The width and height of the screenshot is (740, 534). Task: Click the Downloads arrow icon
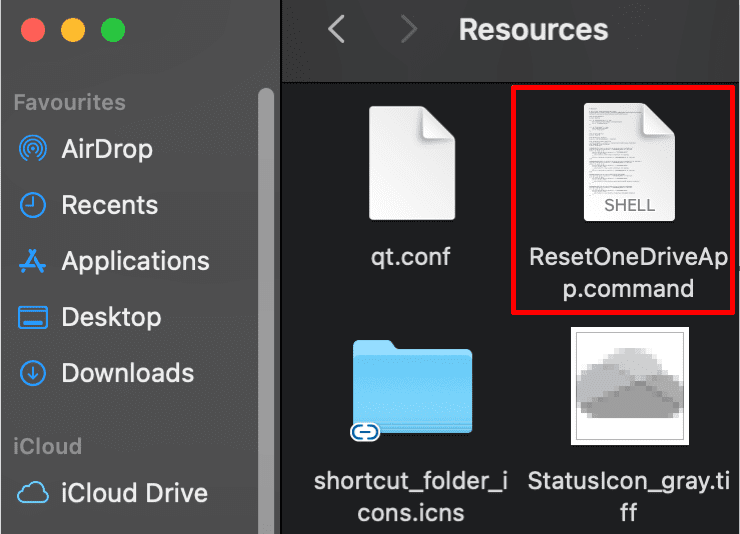pyautogui.click(x=33, y=373)
